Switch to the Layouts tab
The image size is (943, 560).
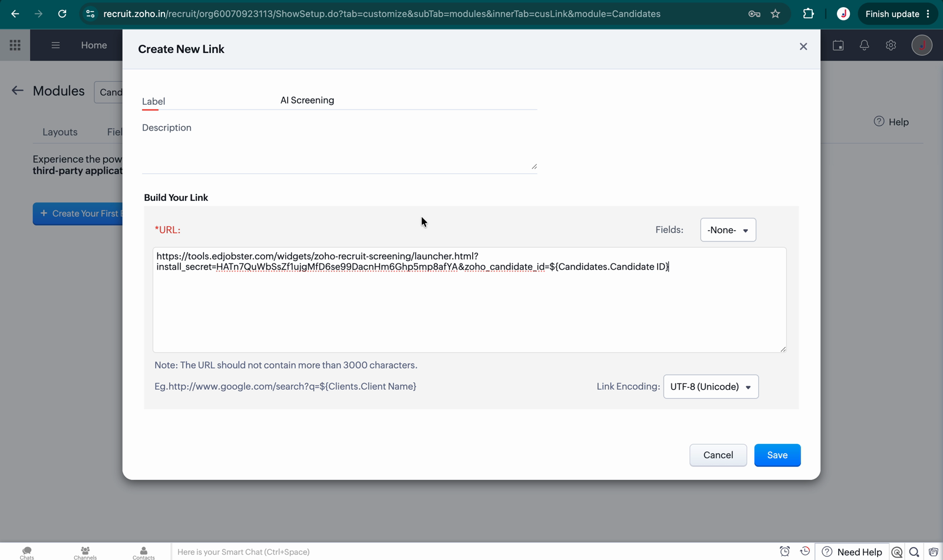click(x=60, y=132)
